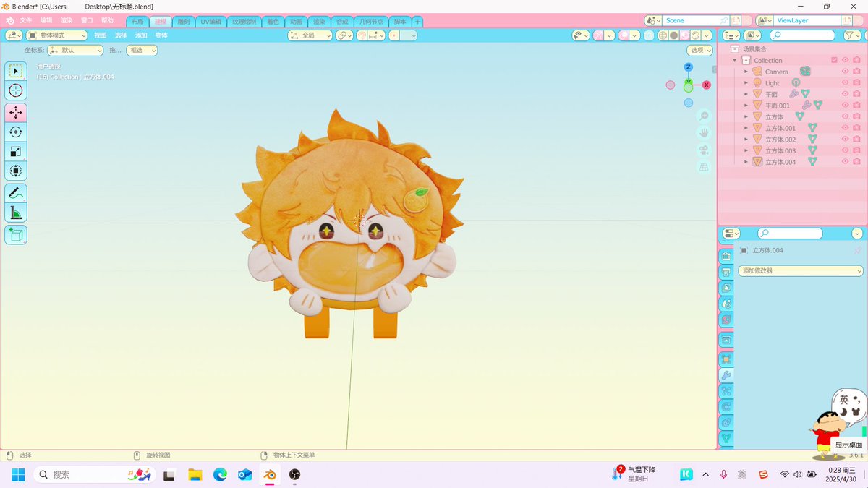Select the Rotate tool

click(16, 132)
